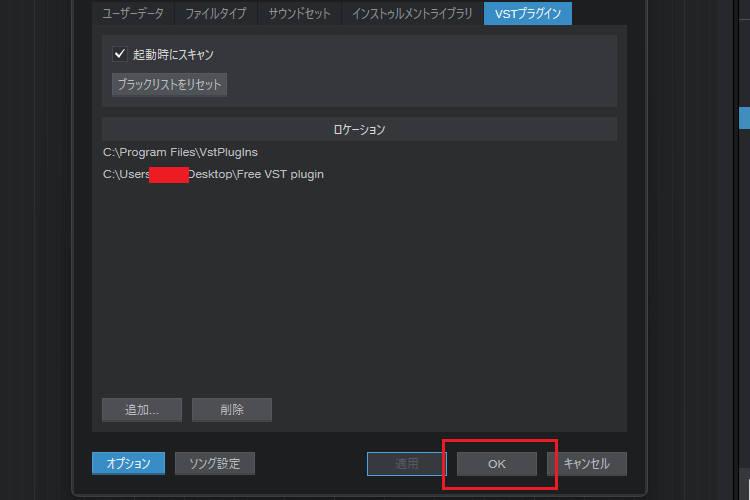Select the サウンドセット tab

pyautogui.click(x=299, y=14)
